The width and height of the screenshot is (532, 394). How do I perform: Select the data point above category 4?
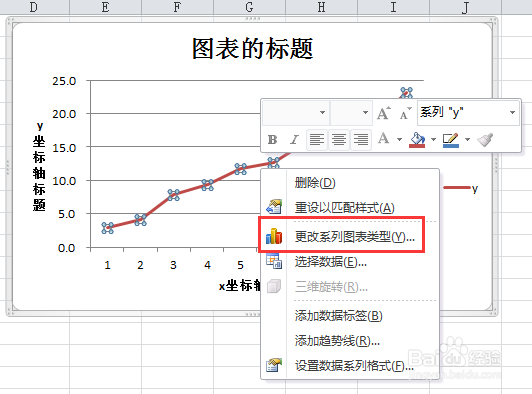click(x=207, y=185)
